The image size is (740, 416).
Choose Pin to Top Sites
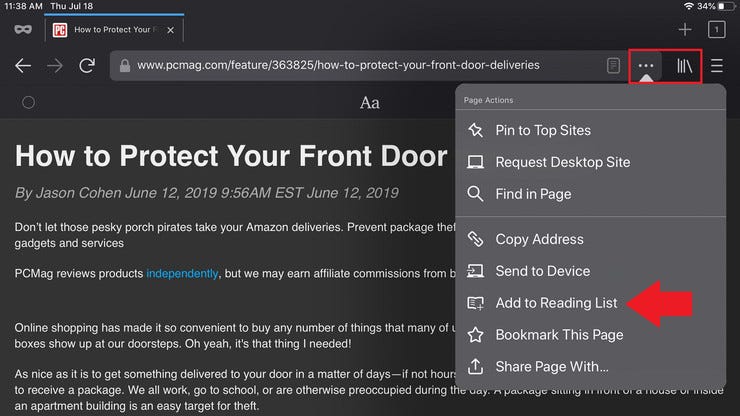point(590,130)
